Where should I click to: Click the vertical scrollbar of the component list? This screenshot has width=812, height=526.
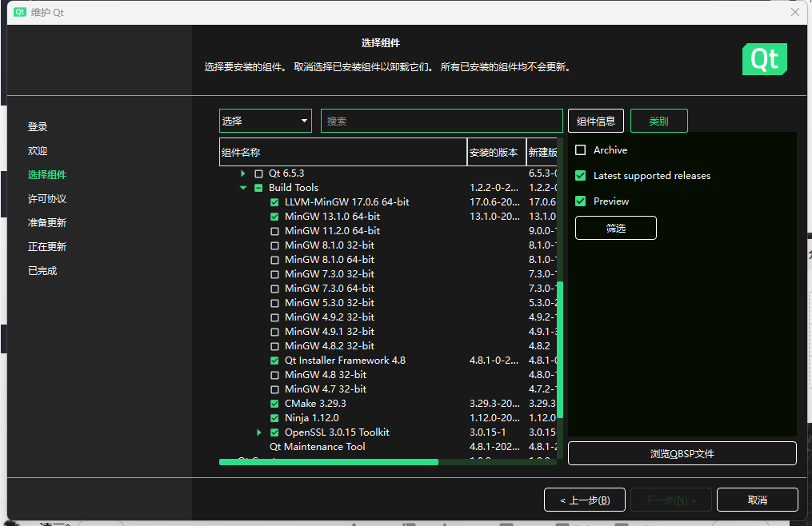[x=560, y=349]
